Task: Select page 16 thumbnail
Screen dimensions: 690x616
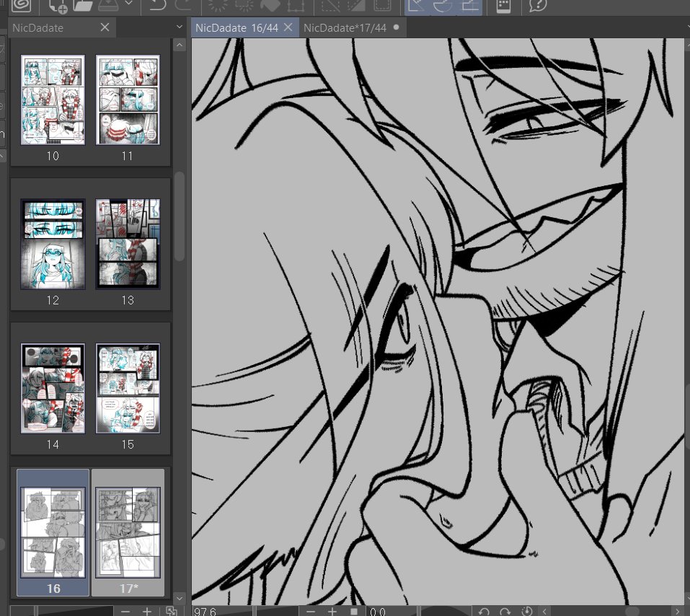Action: [53, 532]
